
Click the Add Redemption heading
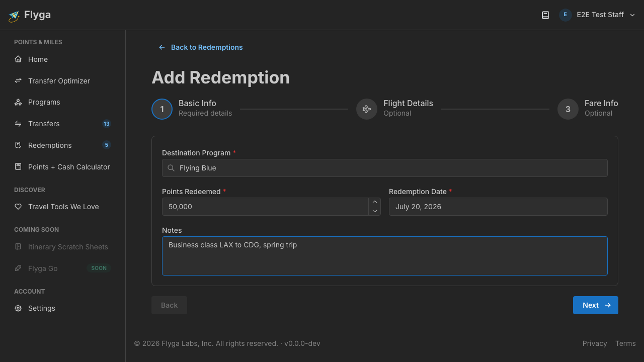[x=221, y=77]
